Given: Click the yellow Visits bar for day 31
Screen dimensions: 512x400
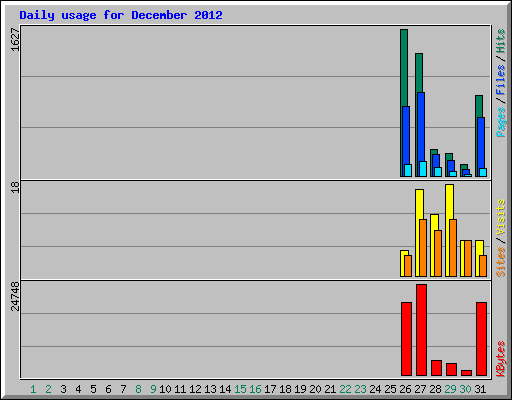Looking at the screenshot, I should coord(479,248).
